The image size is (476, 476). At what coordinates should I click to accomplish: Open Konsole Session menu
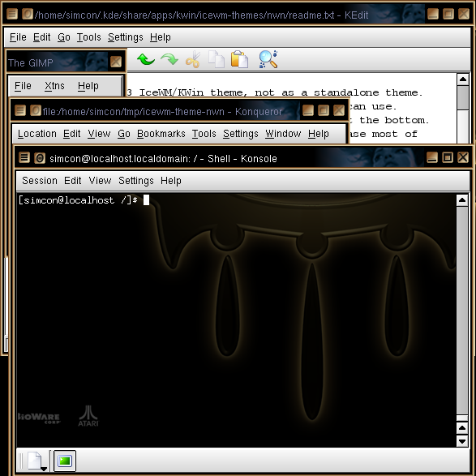tap(40, 181)
